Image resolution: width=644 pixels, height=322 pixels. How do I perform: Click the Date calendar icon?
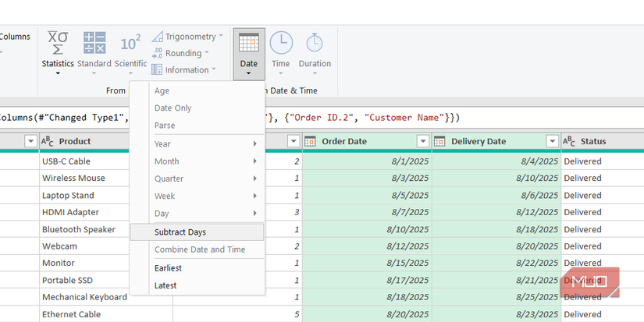(248, 44)
